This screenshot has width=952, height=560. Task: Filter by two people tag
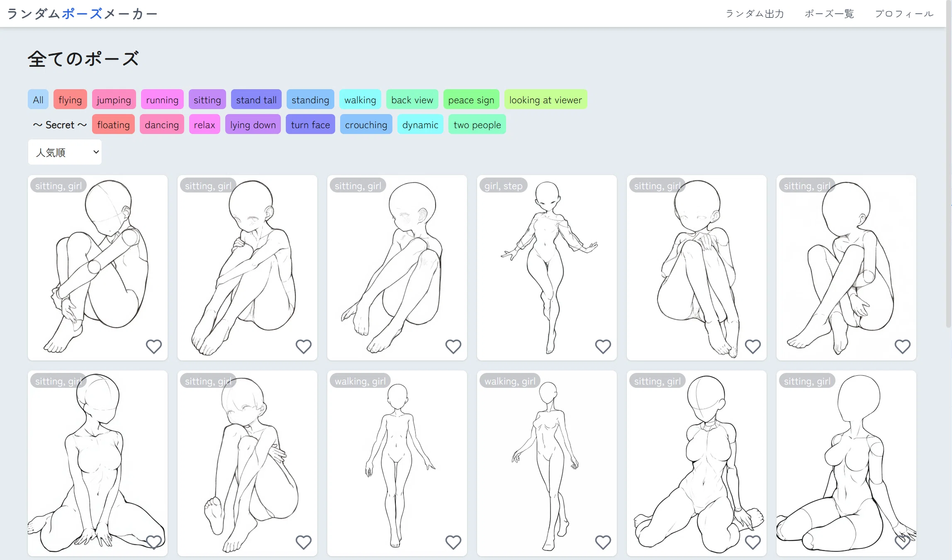coord(477,124)
